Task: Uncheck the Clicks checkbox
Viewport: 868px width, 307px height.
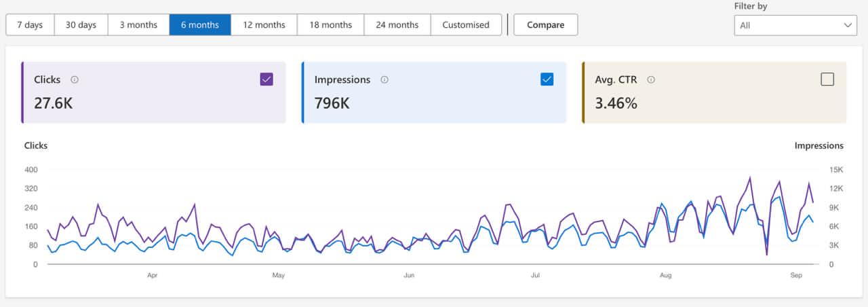Action: click(x=267, y=79)
